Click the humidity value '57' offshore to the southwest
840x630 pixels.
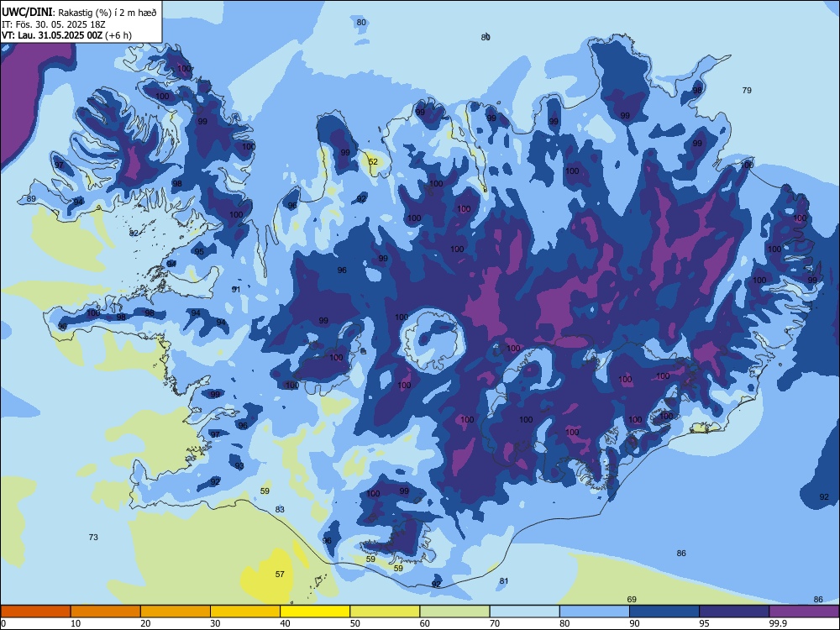(x=280, y=575)
